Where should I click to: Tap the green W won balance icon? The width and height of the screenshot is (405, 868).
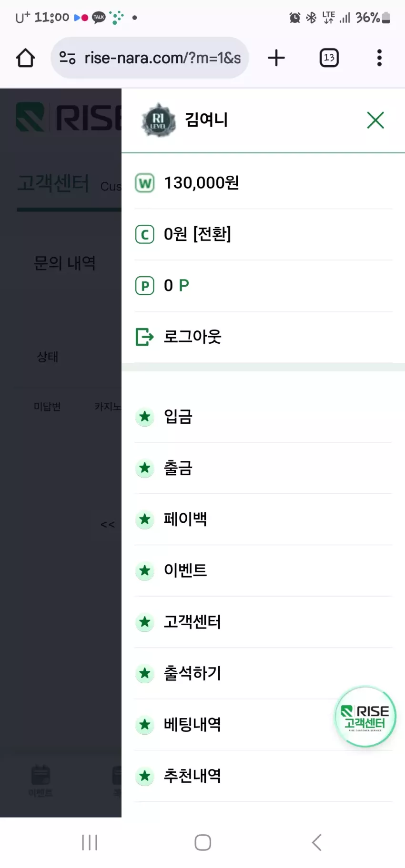pos(145,183)
